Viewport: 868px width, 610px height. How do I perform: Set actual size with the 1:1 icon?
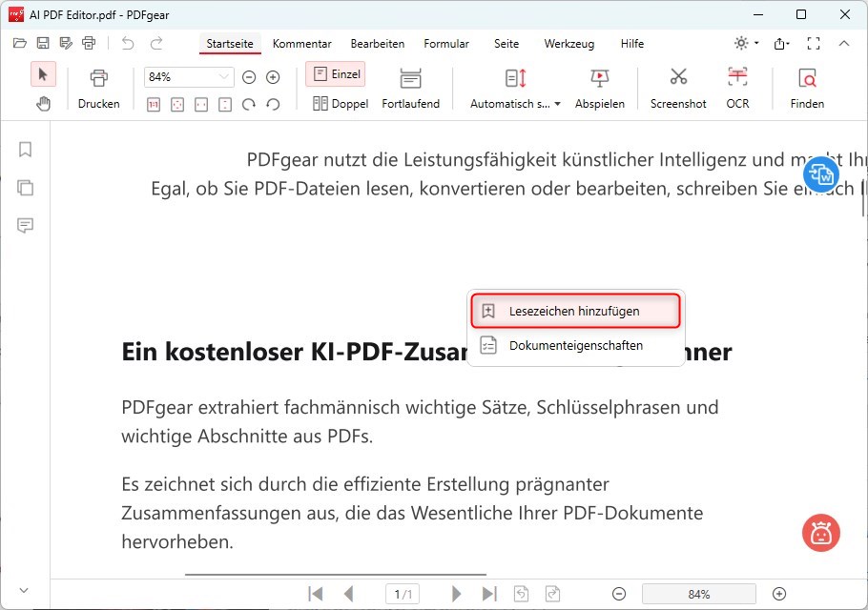point(154,105)
